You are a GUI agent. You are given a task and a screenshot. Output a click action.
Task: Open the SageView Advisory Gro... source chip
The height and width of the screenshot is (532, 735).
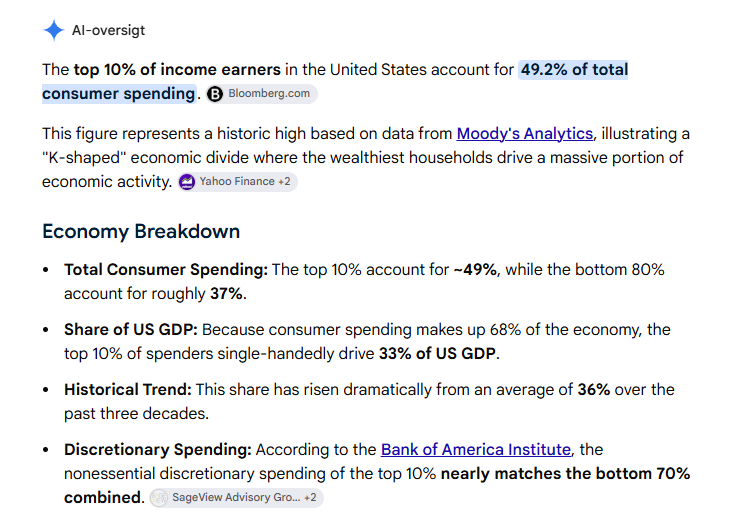237,498
